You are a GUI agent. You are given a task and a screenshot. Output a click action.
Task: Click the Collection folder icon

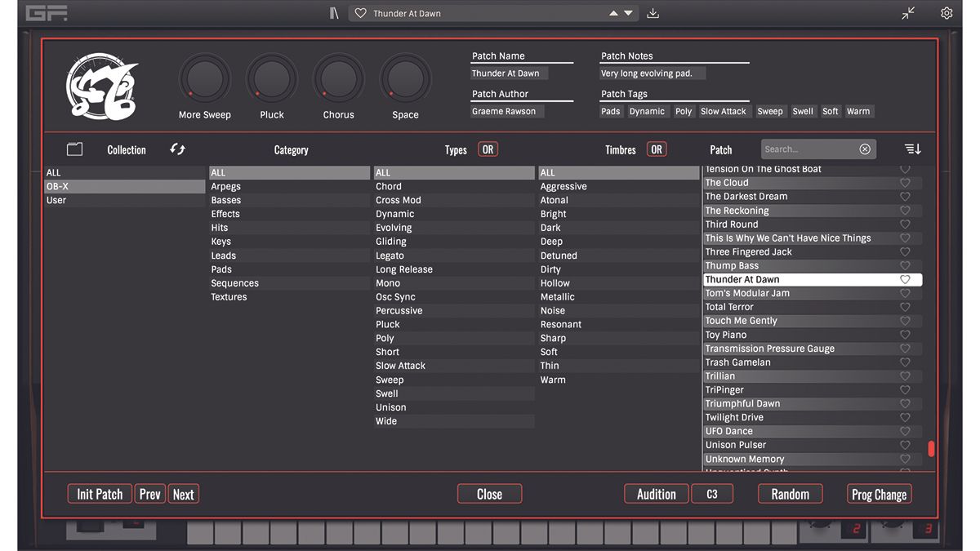pos(75,149)
